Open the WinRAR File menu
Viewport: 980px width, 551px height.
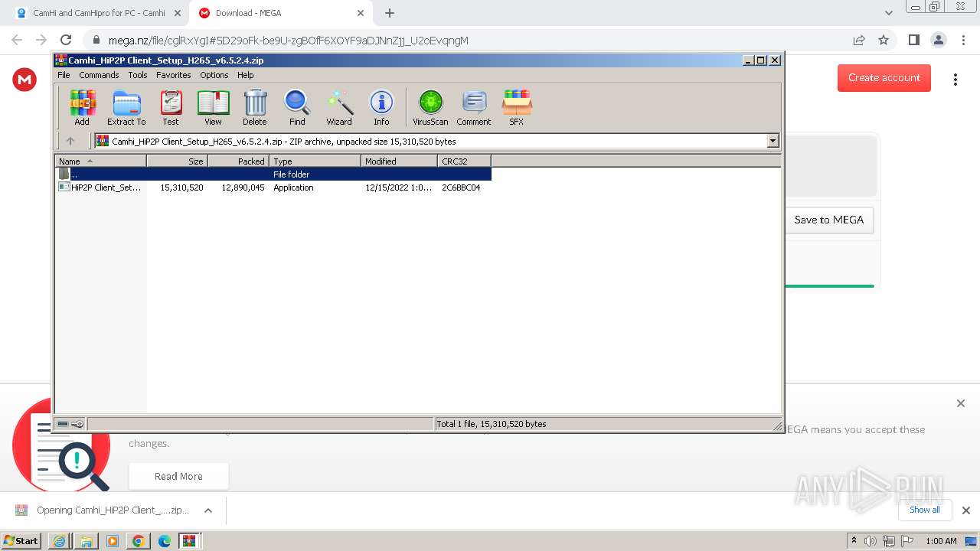64,75
